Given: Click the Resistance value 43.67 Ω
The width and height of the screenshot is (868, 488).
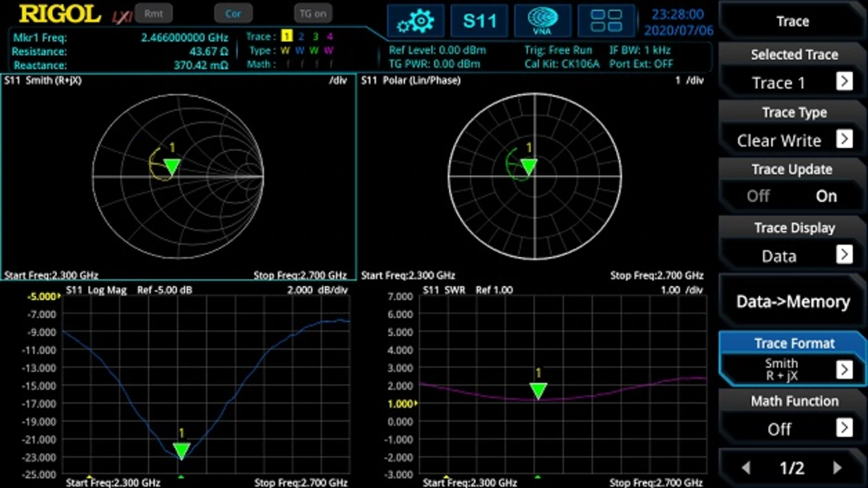Looking at the screenshot, I should [208, 52].
